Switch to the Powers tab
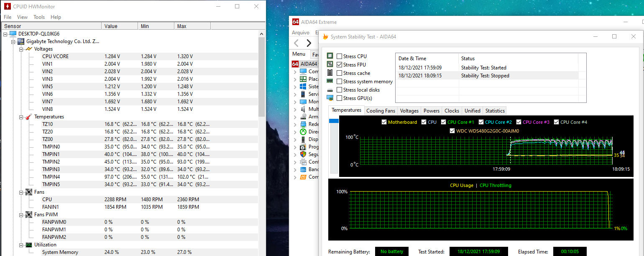This screenshot has height=256, width=644. (431, 111)
